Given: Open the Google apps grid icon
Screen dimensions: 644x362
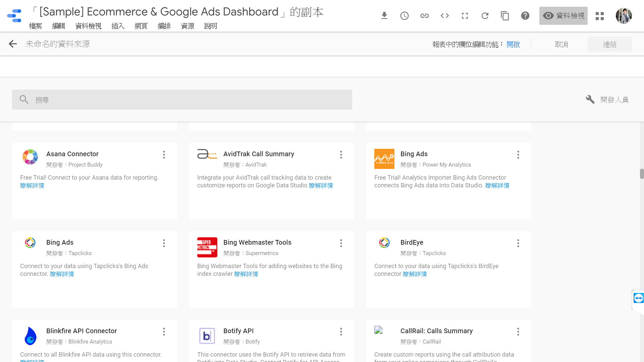Looking at the screenshot, I should click(x=600, y=16).
